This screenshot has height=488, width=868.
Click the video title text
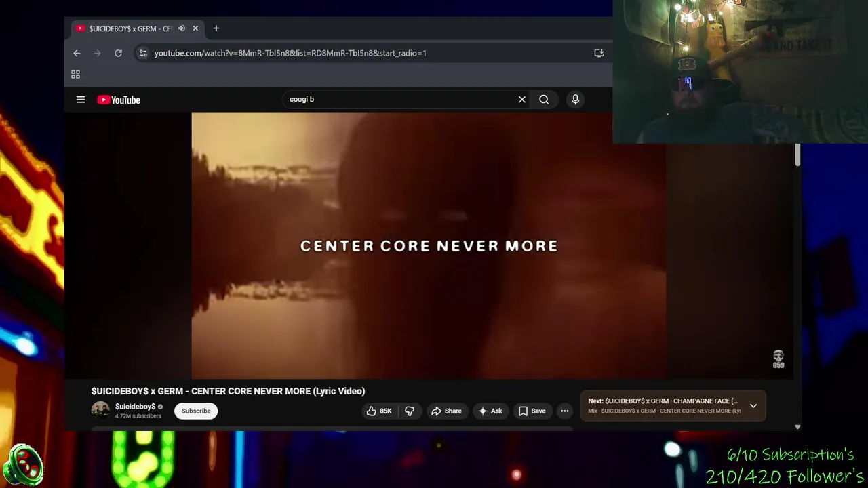tap(228, 391)
